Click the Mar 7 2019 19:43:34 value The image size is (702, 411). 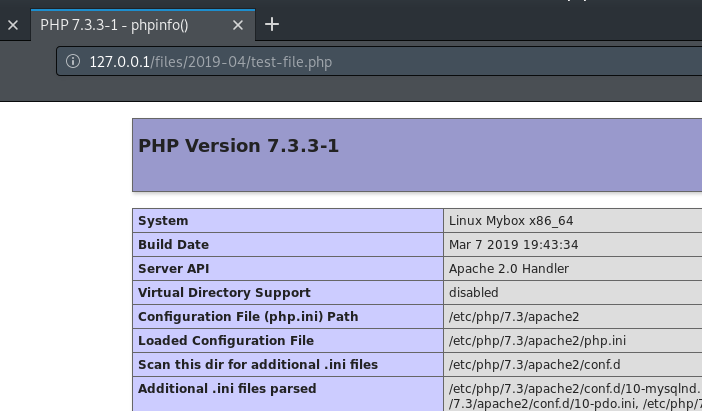[514, 244]
